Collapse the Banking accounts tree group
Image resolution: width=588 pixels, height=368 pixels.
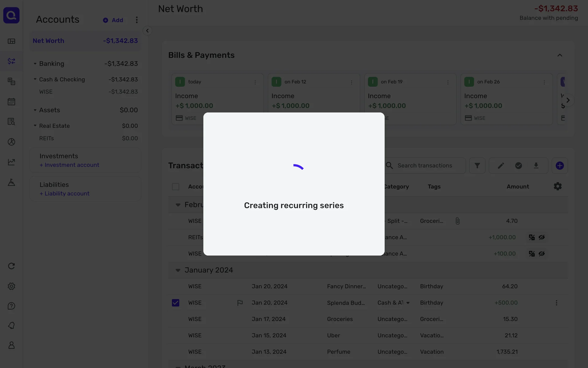tap(35, 64)
